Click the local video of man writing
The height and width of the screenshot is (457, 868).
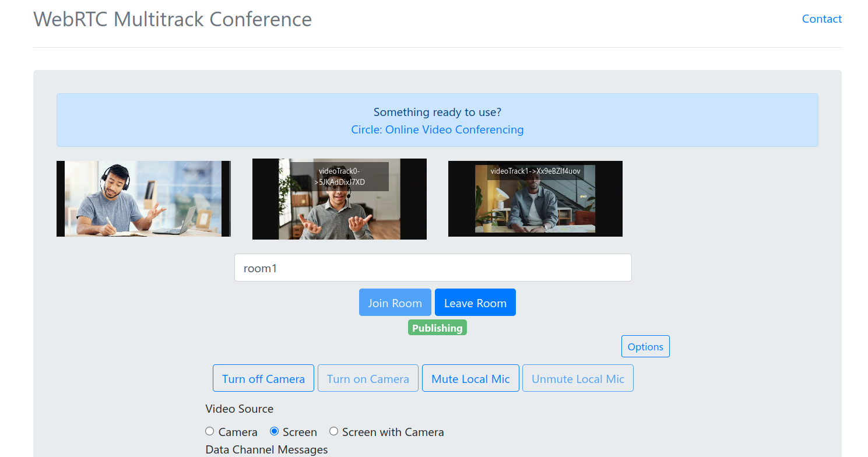[143, 199]
